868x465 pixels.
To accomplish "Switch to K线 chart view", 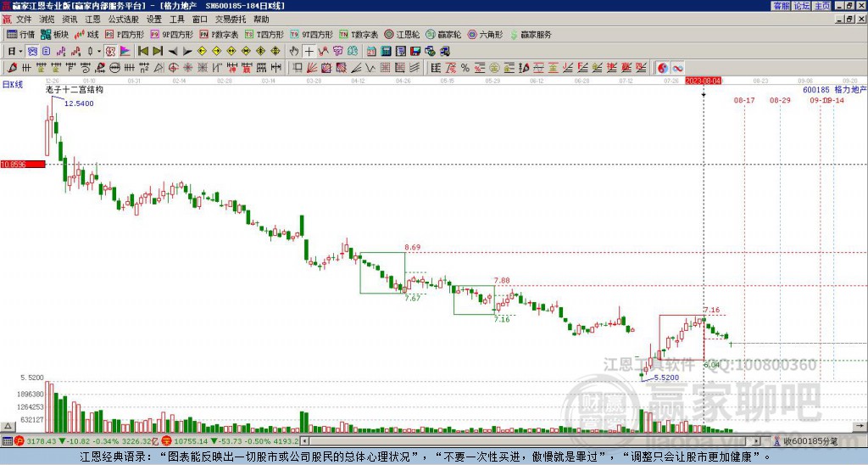I will 86,34.
